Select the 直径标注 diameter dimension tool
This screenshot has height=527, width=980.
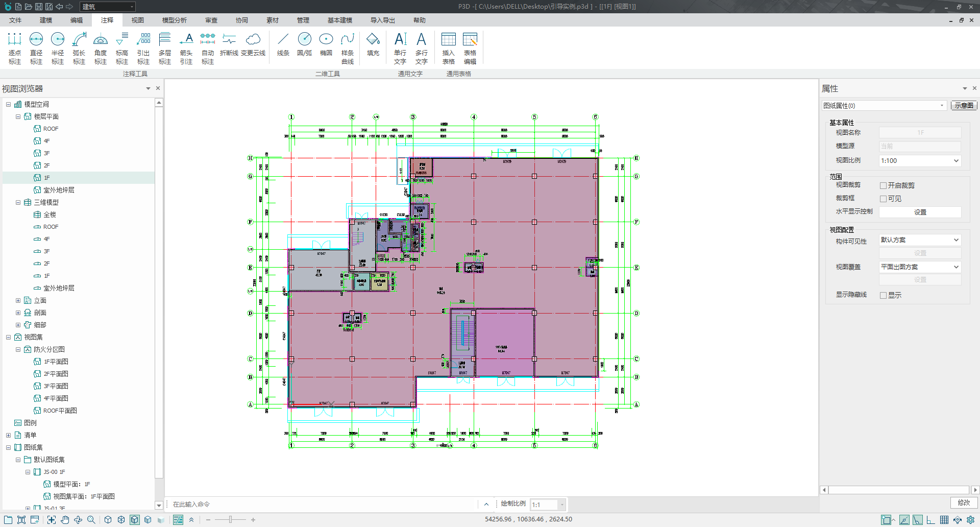coord(36,48)
